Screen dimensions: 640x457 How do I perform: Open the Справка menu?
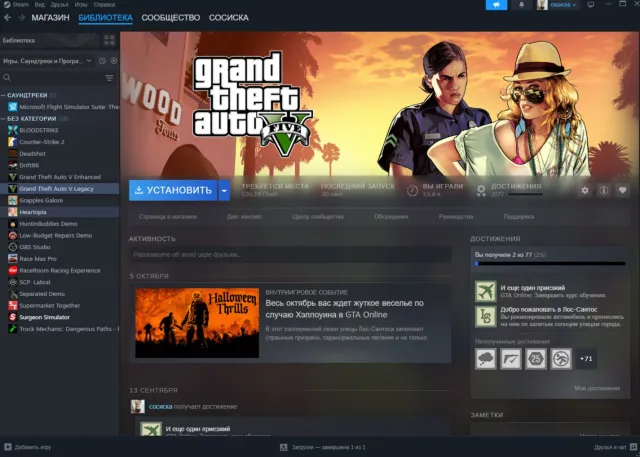pyautogui.click(x=104, y=4)
